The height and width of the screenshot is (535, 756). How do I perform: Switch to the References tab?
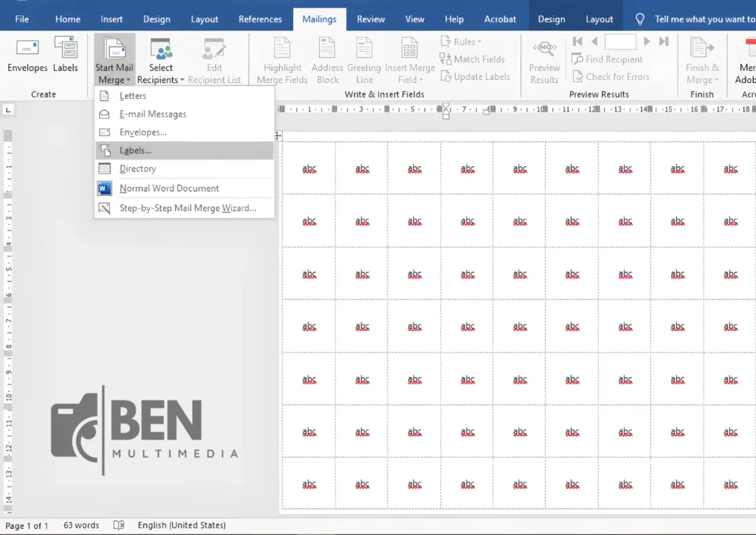tap(261, 19)
